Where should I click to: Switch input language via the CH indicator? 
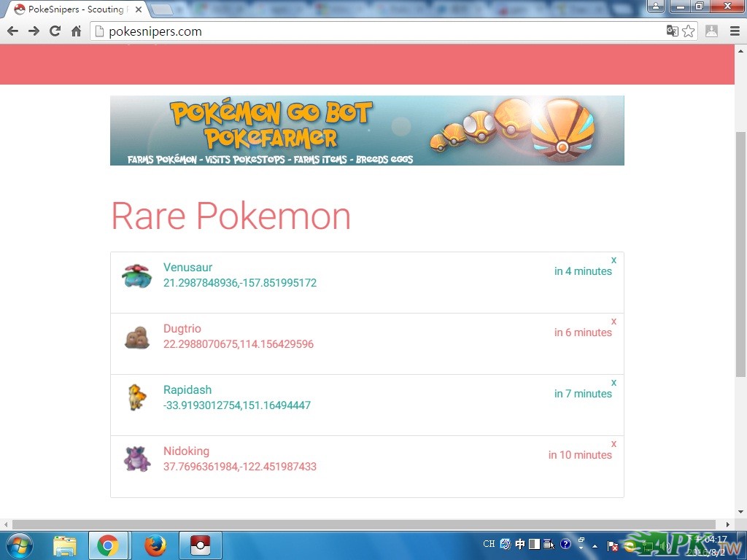(489, 543)
